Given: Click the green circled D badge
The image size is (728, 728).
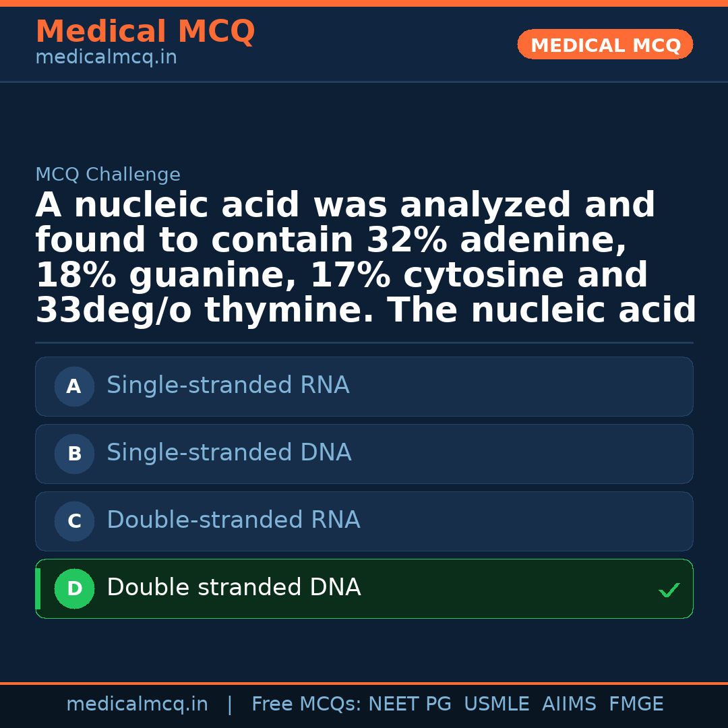Looking at the screenshot, I should 74,589.
